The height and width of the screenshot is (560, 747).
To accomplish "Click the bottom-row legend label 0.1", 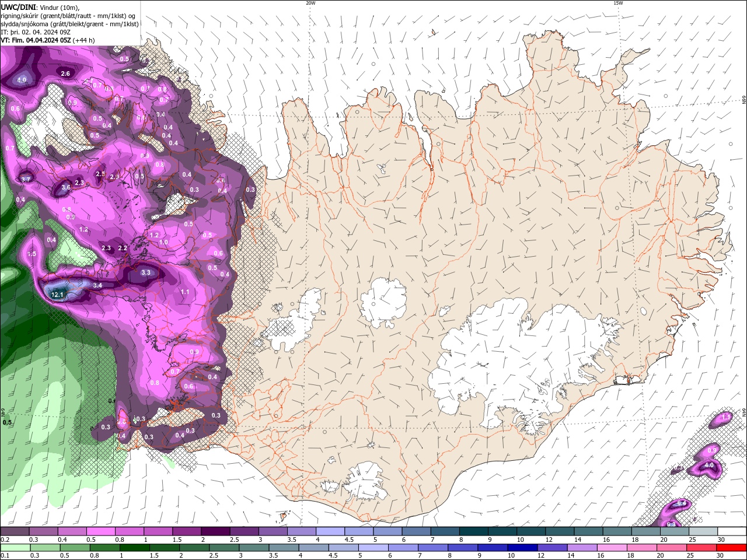I will (x=5, y=556).
